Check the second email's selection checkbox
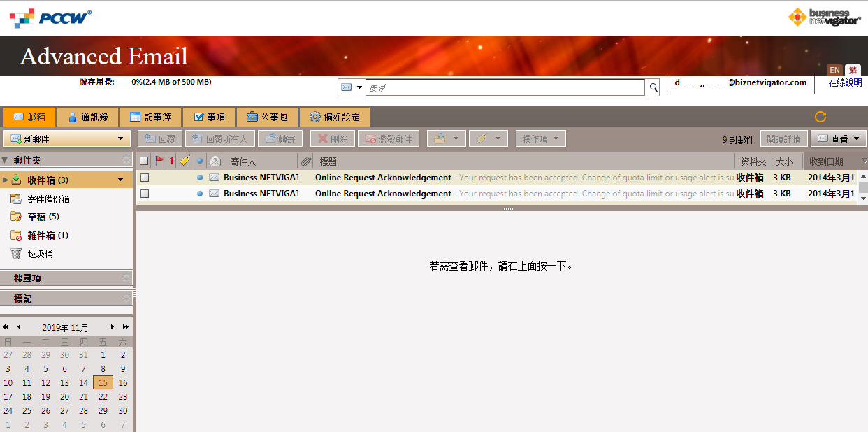 (144, 193)
